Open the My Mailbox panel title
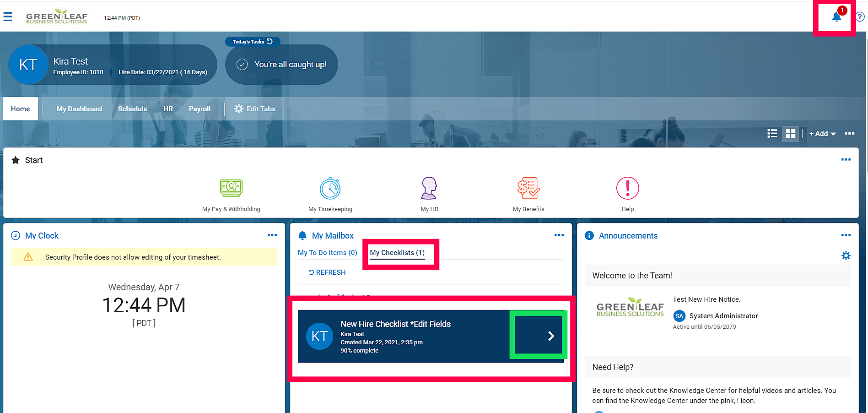The height and width of the screenshot is (413, 868). [333, 236]
